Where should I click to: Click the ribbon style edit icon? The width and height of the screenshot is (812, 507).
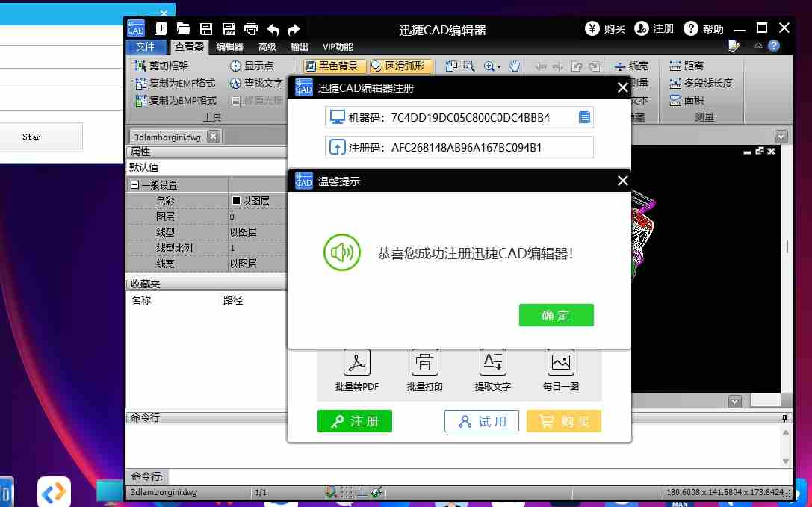point(734,46)
